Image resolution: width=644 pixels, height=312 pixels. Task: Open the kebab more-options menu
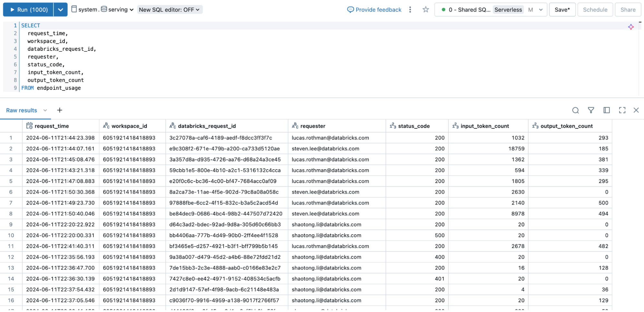coord(410,10)
